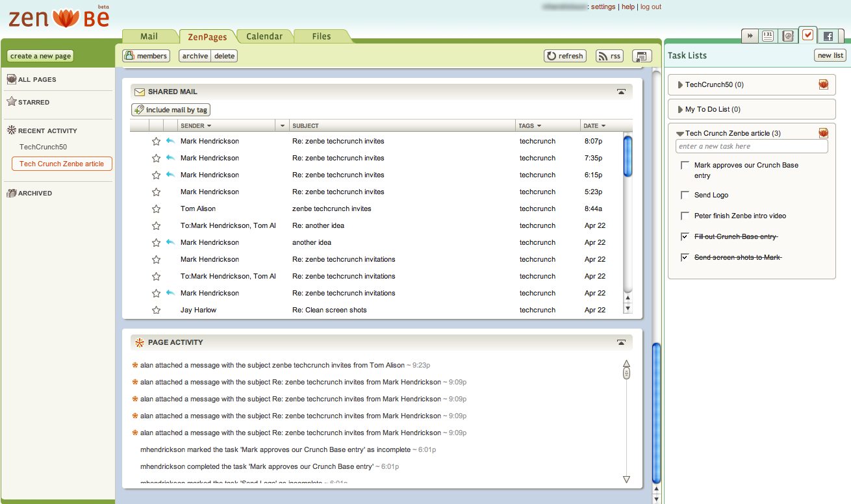Refresh the page with the refresh button
Screen dimensions: 851x504
pyautogui.click(x=565, y=56)
